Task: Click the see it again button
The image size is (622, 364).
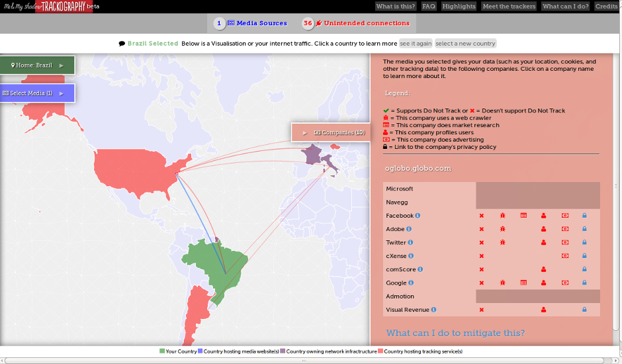Action: (416, 44)
